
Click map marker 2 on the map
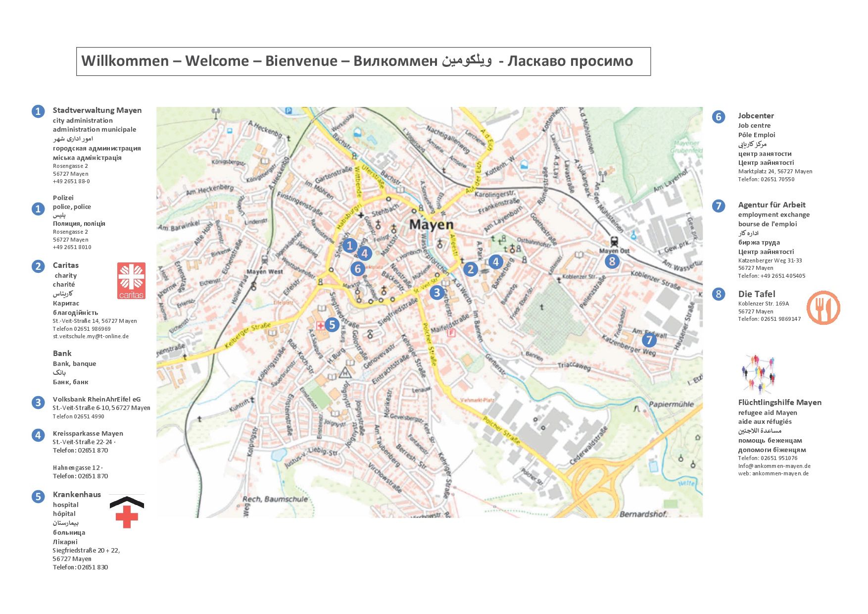tap(470, 269)
